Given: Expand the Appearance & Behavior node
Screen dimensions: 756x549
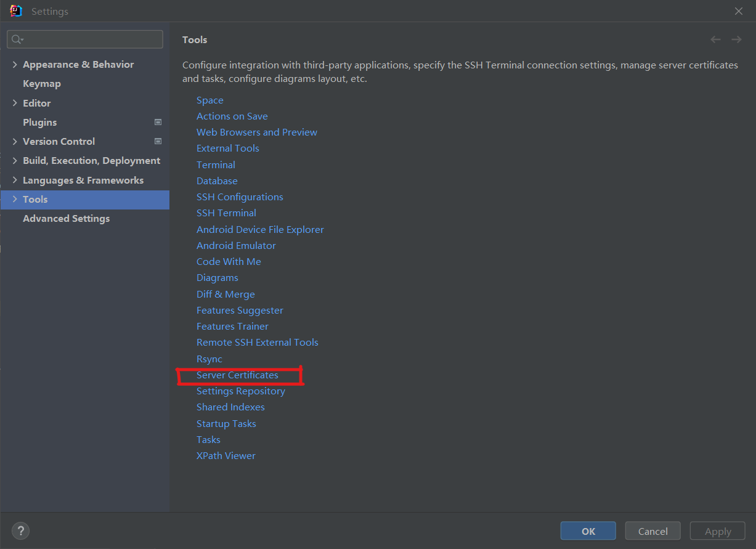Looking at the screenshot, I should click(x=15, y=65).
